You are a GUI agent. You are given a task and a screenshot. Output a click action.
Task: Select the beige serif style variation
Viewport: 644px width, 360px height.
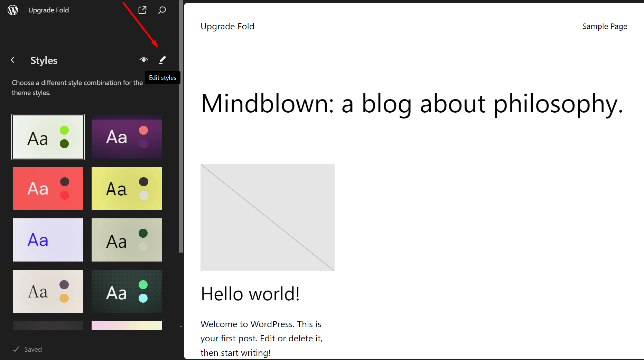tap(48, 291)
